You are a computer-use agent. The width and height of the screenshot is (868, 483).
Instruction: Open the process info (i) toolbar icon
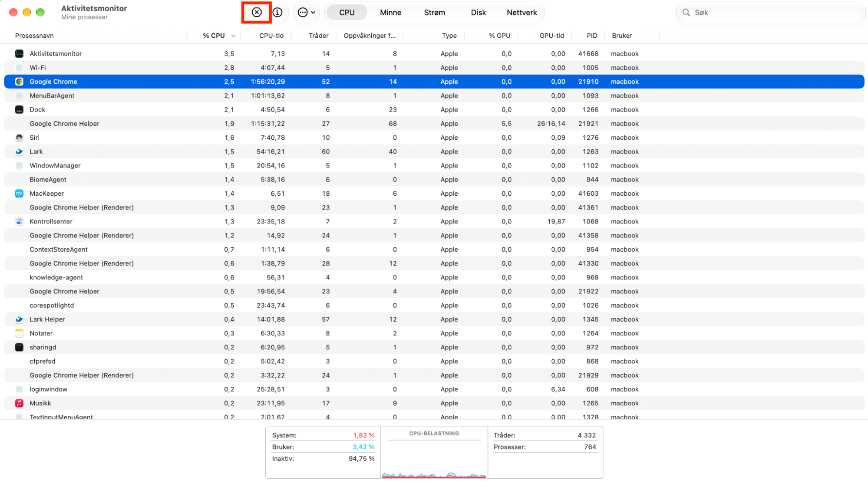pyautogui.click(x=277, y=12)
